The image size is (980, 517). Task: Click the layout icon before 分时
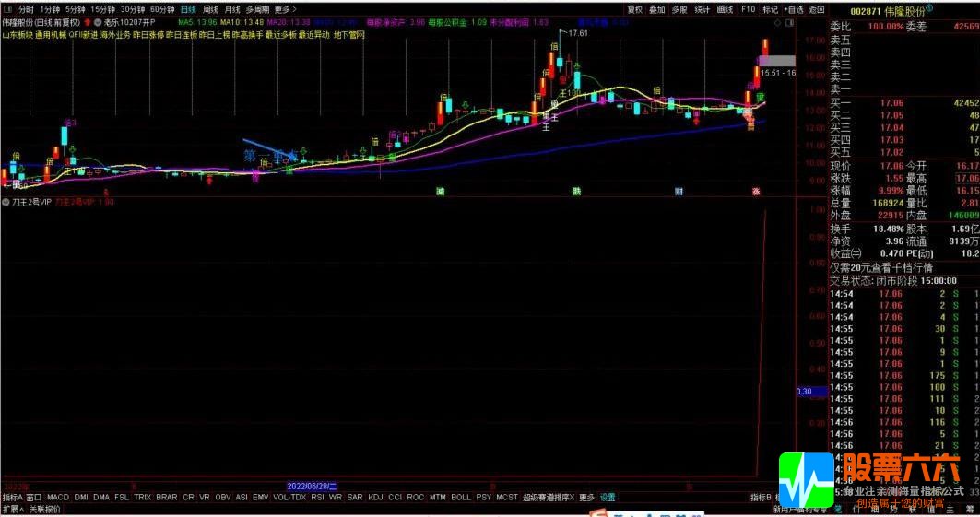(x=8, y=9)
